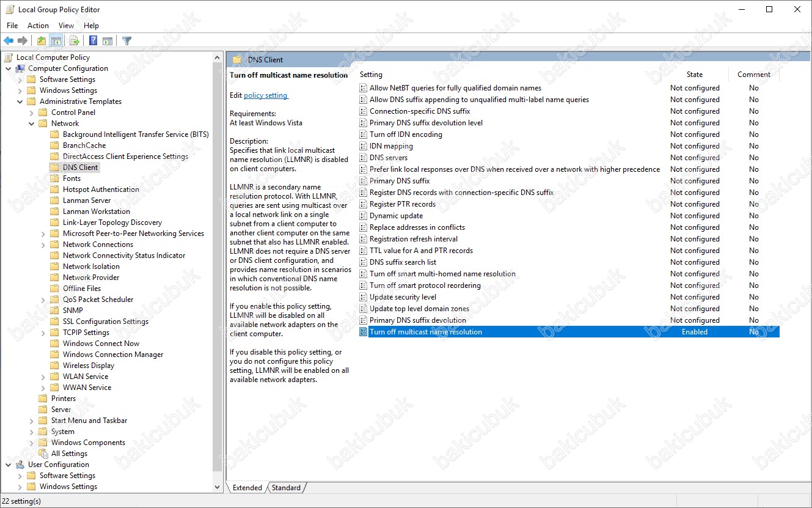Click the All Settings icon in tree
Image resolution: width=812 pixels, height=508 pixels.
pos(43,454)
